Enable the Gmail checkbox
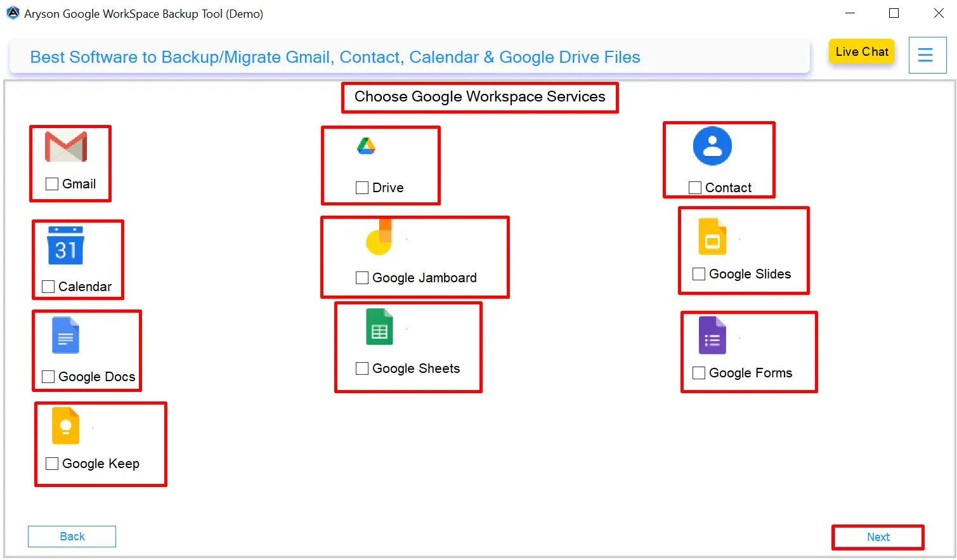 [x=52, y=183]
